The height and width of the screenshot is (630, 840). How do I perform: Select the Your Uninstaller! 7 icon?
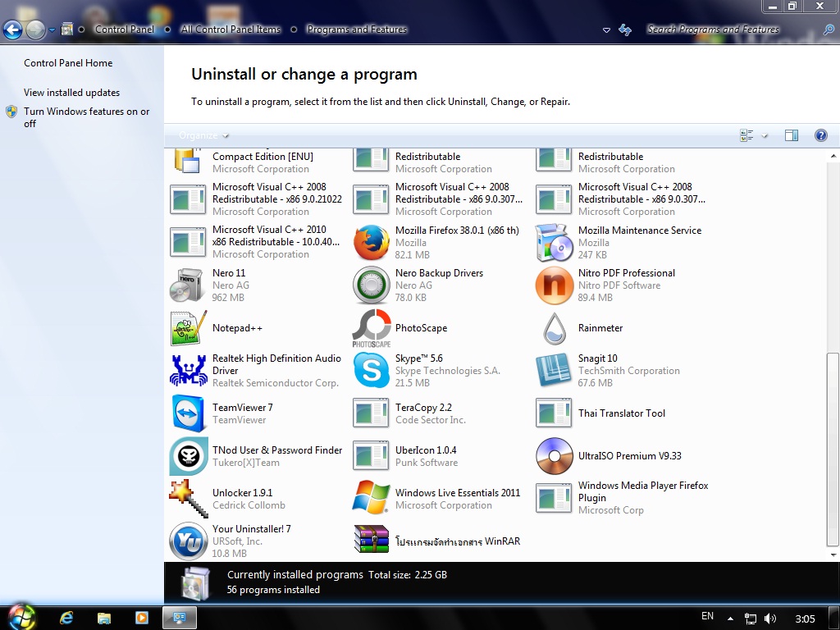[x=188, y=541]
